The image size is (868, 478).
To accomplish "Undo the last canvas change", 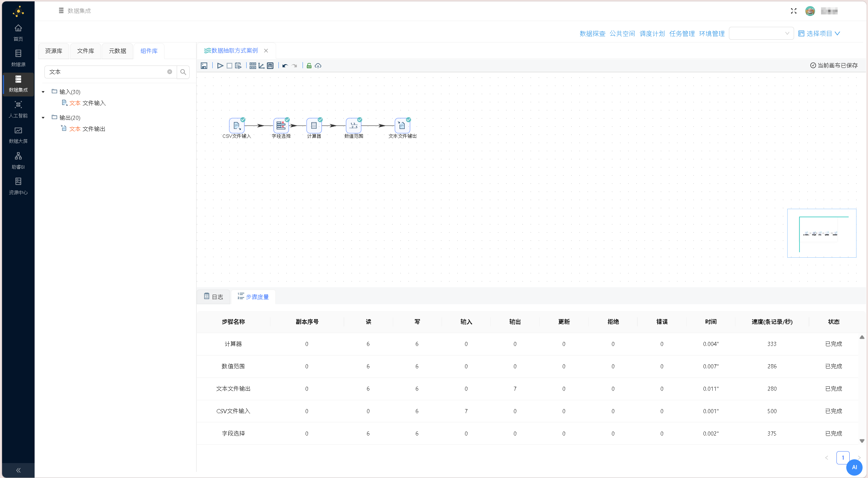I will (x=285, y=66).
